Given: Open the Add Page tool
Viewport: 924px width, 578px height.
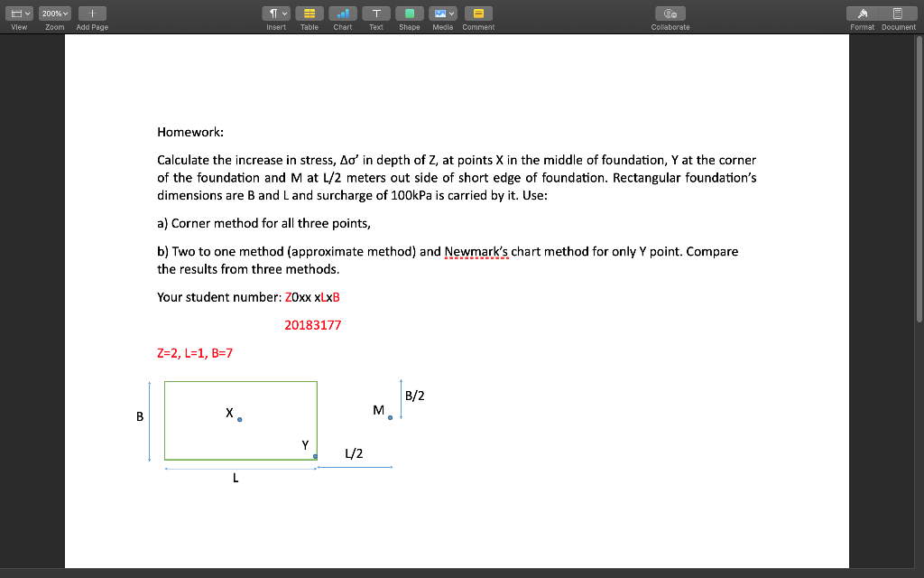Looking at the screenshot, I should pos(93,13).
